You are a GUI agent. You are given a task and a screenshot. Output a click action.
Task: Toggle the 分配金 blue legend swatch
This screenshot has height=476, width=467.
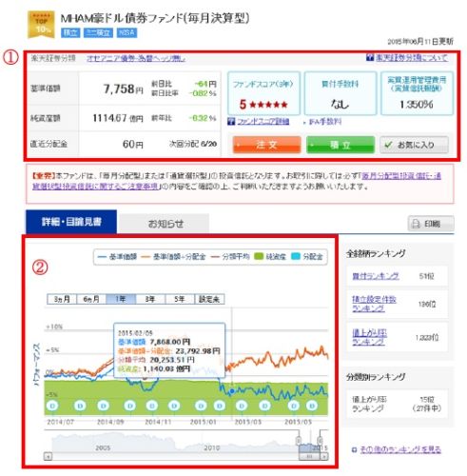[x=296, y=256]
